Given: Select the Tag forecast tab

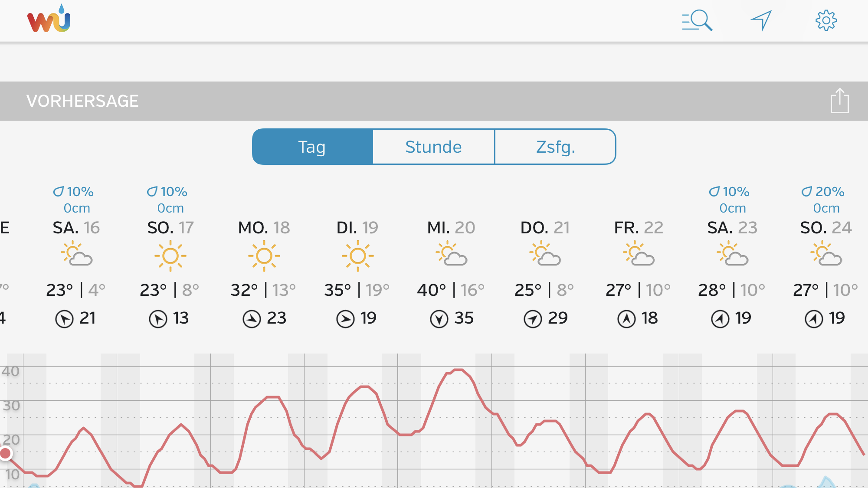Looking at the screenshot, I should (312, 147).
